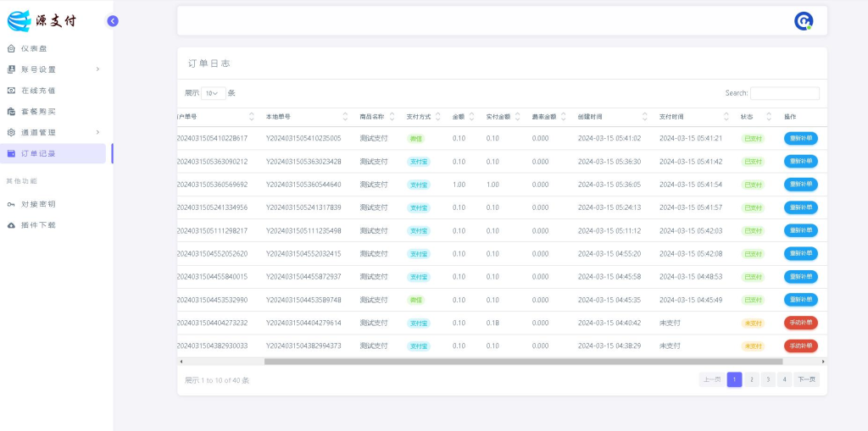Viewport: 868px width, 431px height.
Task: Sort by the 实付金额 column arrows
Action: (x=518, y=117)
